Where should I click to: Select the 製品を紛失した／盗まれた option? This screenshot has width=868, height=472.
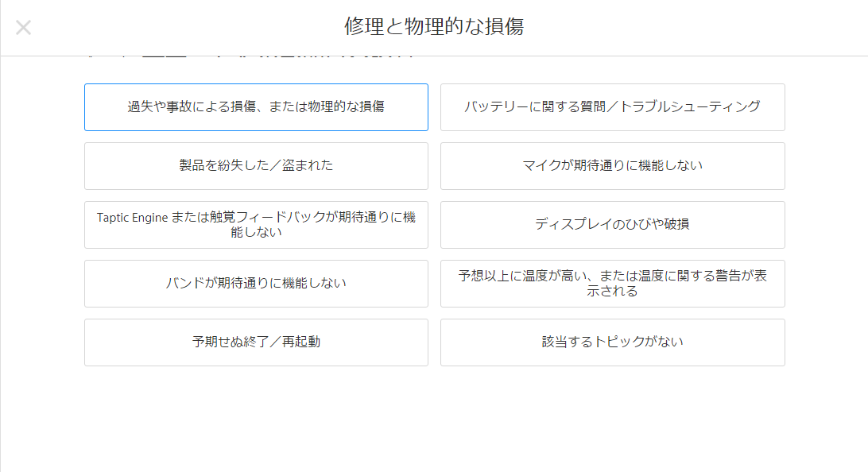click(256, 166)
